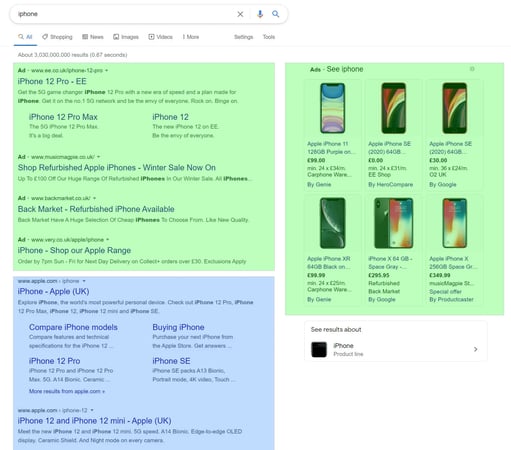Screen dimensions: 511x450
Task: Switch to the Shopping tab
Action: 57,37
